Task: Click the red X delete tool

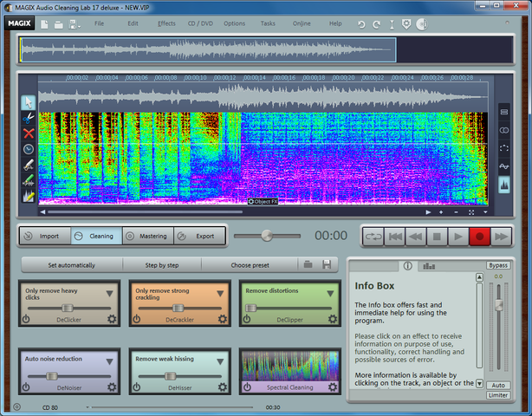Action: [29, 133]
